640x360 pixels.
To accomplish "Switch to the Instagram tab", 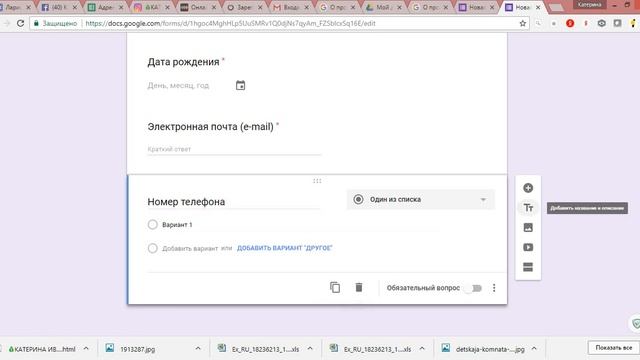I will pos(151,7).
